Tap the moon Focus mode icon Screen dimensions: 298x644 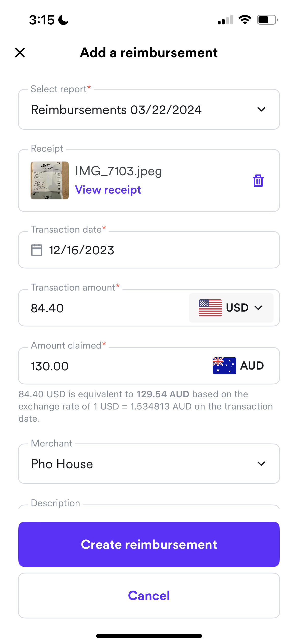[63, 20]
